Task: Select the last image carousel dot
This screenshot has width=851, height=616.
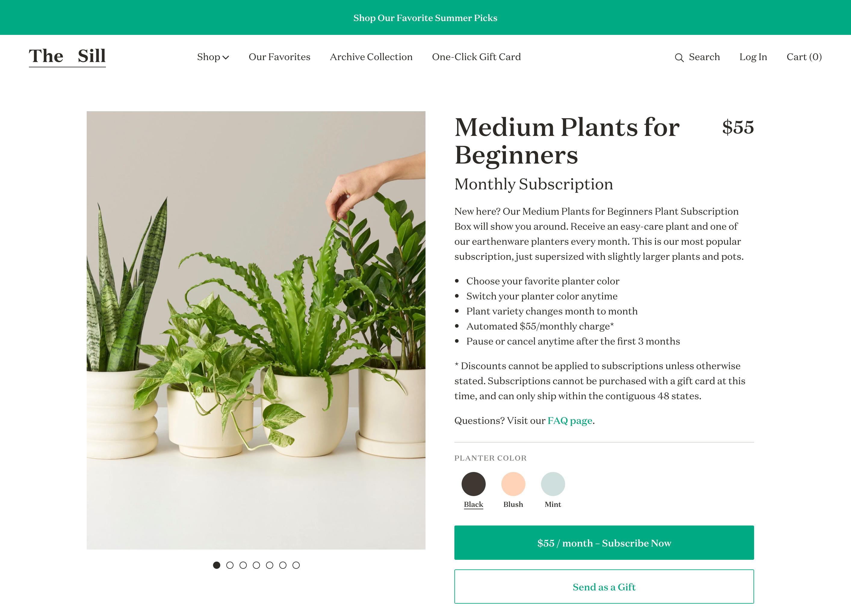Action: tap(296, 565)
